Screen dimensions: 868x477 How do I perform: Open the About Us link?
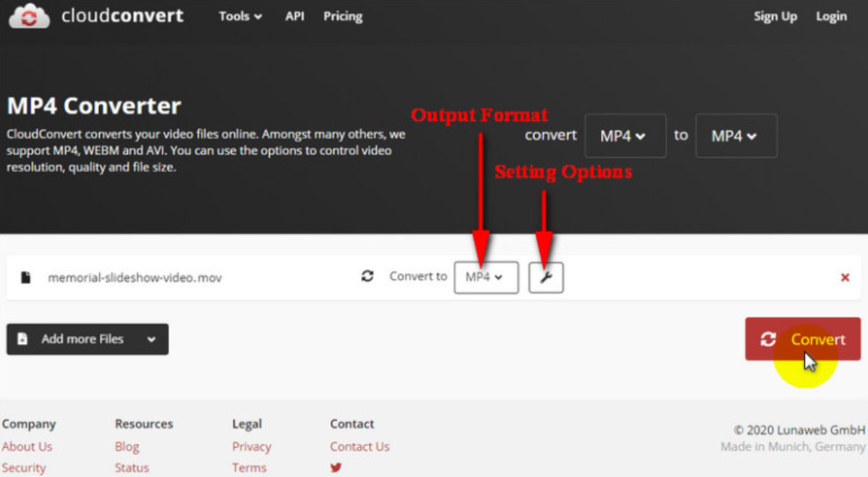27,447
